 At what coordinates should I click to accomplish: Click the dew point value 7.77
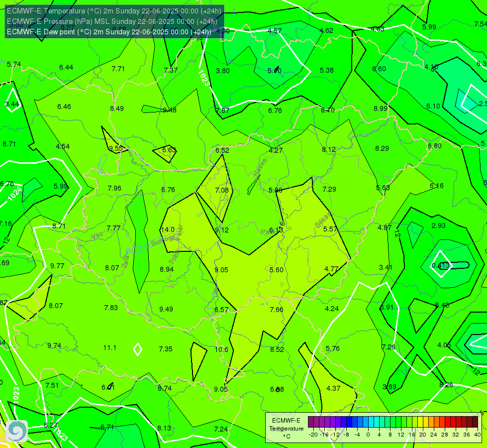pos(113,228)
